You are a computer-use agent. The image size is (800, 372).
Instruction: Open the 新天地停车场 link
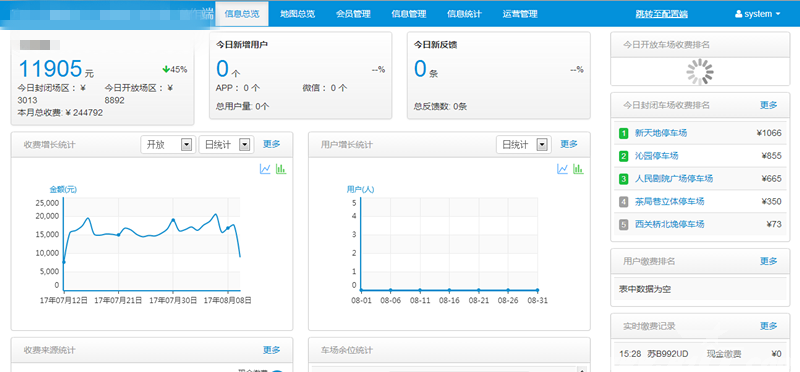[x=661, y=133]
